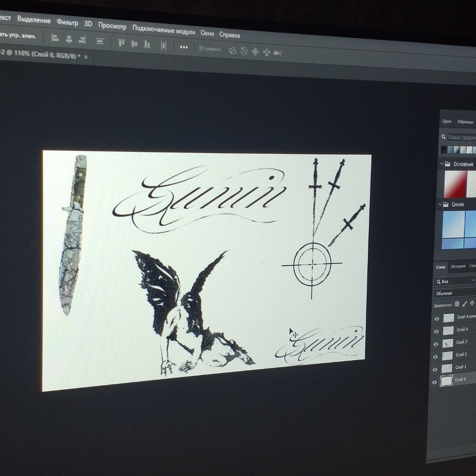Select the 3D rotate object mode icon
Image resolution: width=476 pixels, height=476 pixels.
click(x=232, y=51)
